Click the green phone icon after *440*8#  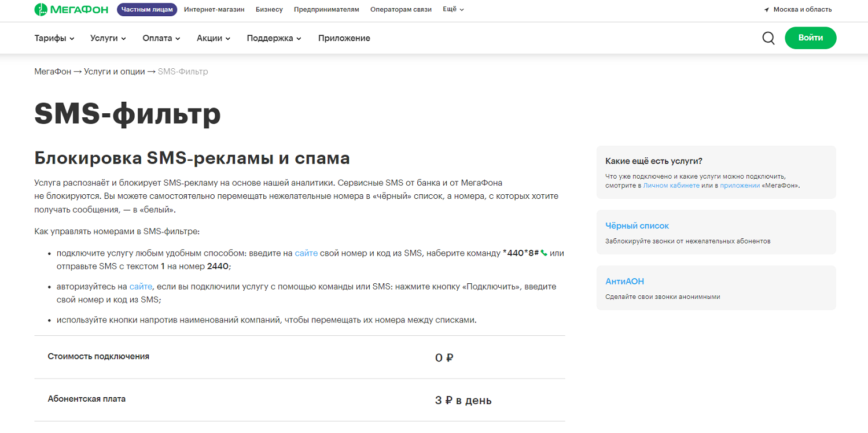click(x=544, y=253)
